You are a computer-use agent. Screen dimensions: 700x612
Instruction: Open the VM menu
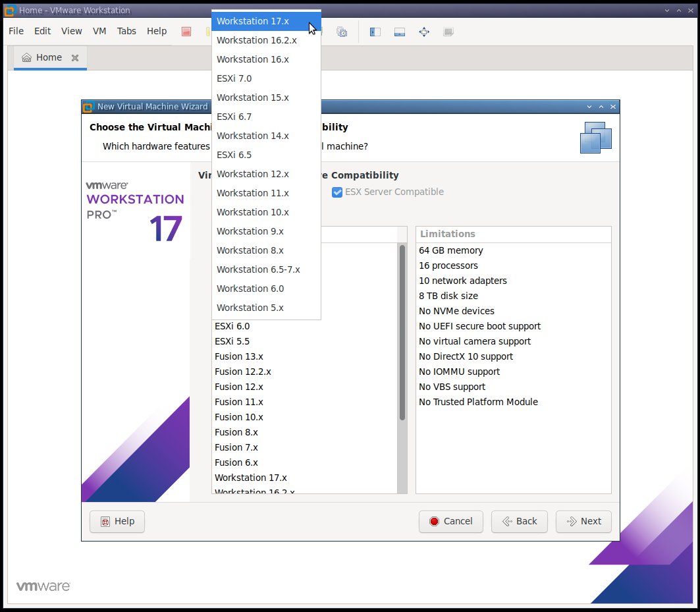point(99,31)
